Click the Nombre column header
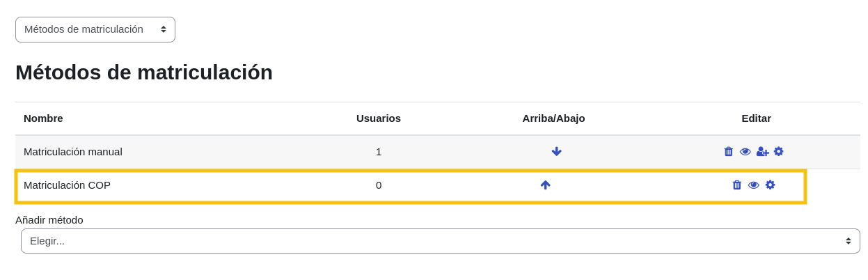The image size is (868, 280). [x=43, y=118]
